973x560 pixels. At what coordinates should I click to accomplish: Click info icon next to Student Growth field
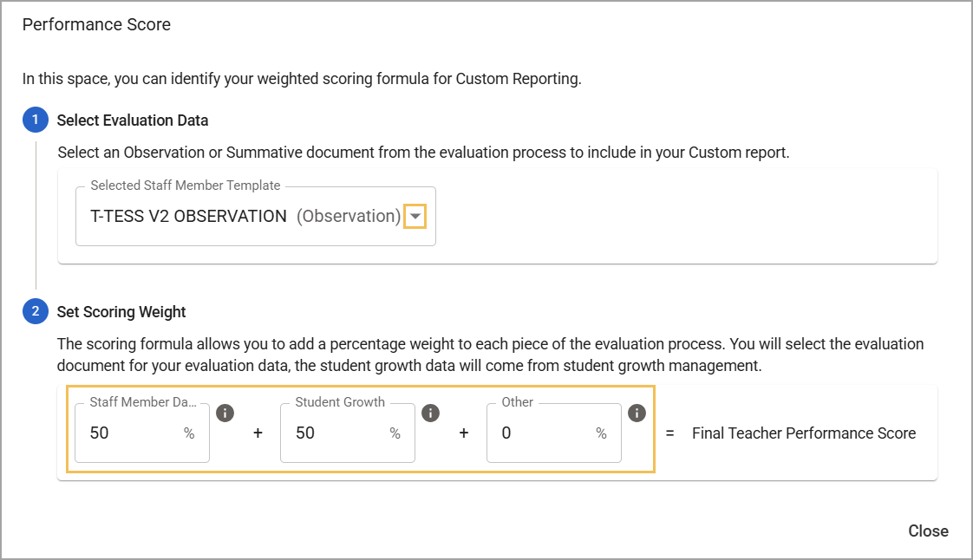(431, 413)
